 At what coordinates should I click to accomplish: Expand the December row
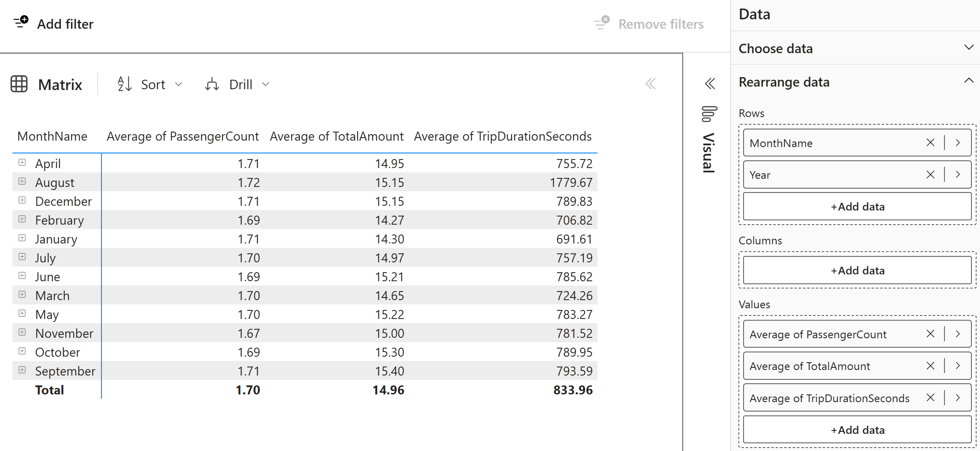click(22, 200)
